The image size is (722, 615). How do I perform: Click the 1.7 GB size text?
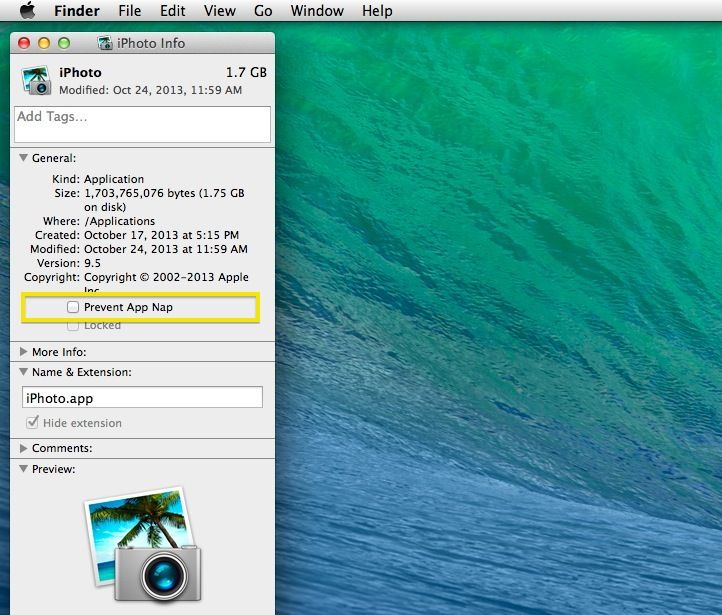(246, 72)
